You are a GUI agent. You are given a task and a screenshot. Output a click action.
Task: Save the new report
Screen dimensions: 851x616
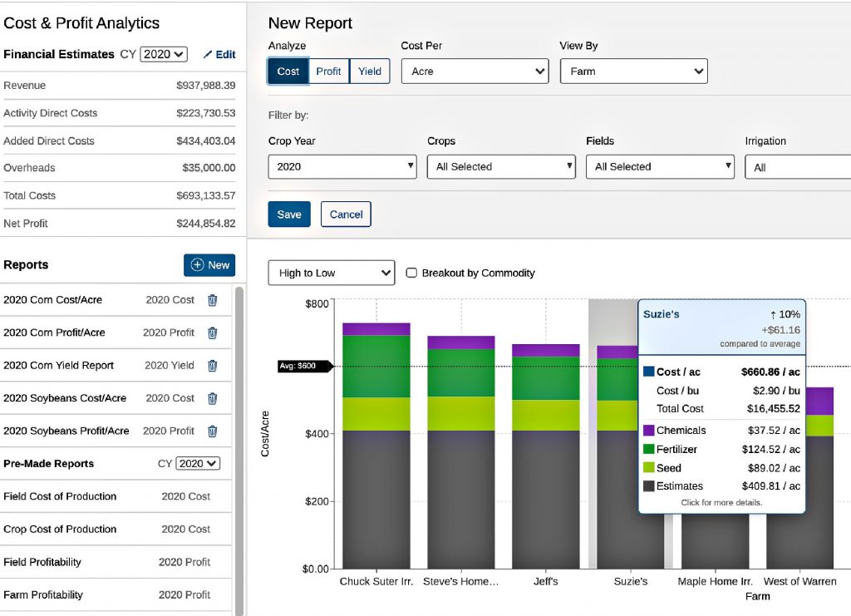[x=288, y=214]
